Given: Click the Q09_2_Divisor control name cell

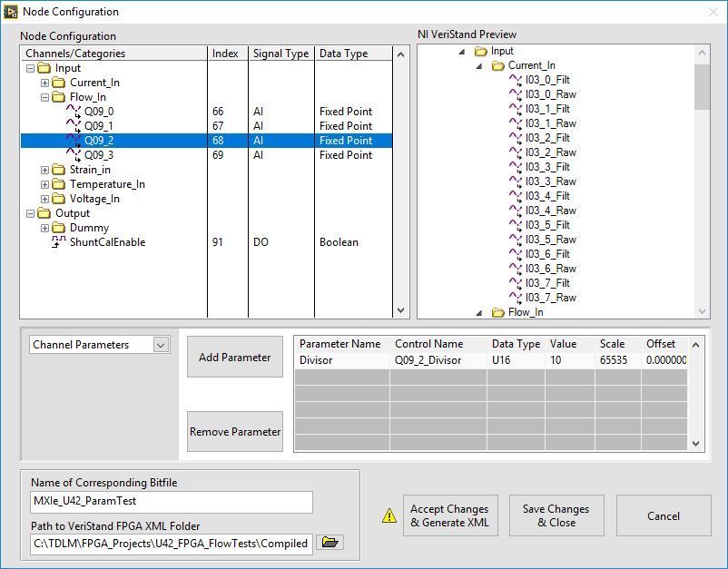Looking at the screenshot, I should pos(438,360).
